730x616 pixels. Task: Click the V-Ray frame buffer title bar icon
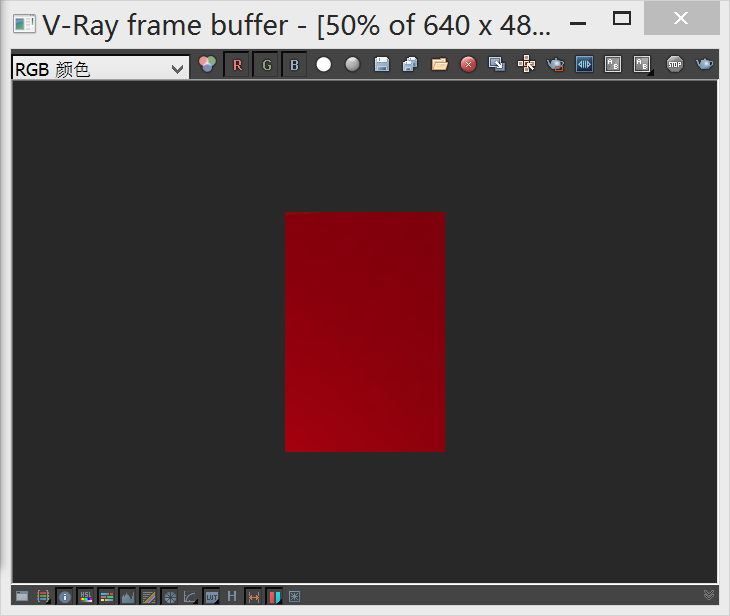[x=24, y=24]
